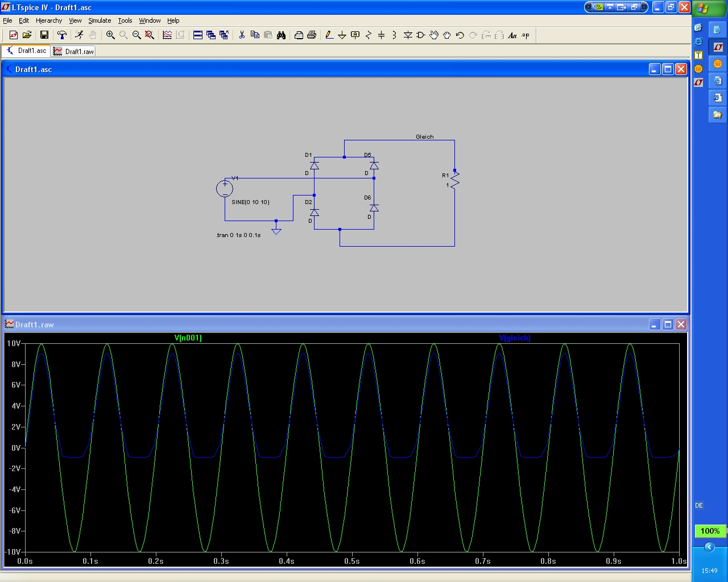Select the Drag hand tool

(447, 35)
